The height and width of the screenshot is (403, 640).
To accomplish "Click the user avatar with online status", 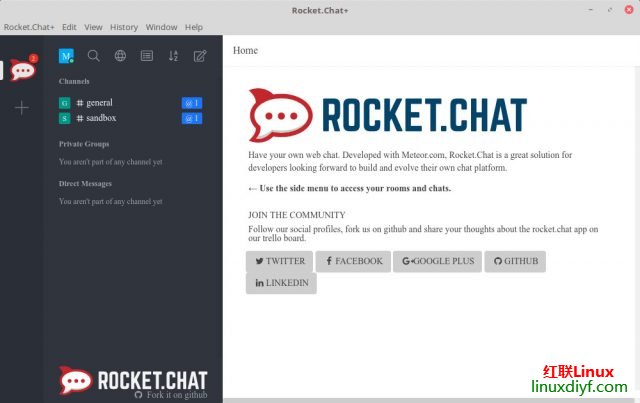I will [67, 56].
